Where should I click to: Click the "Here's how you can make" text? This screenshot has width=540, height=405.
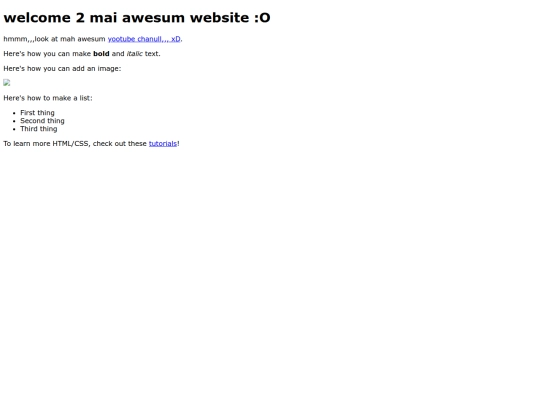(47, 54)
